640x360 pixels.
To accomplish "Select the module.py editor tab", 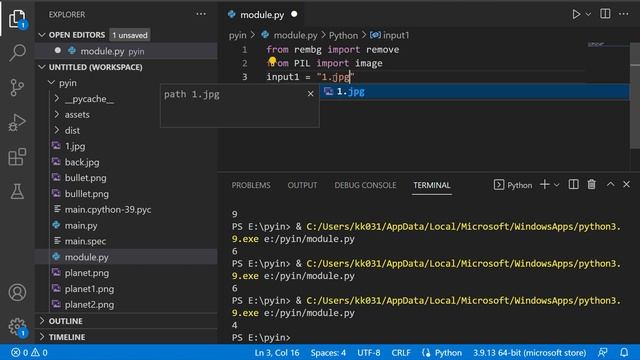I will click(262, 15).
